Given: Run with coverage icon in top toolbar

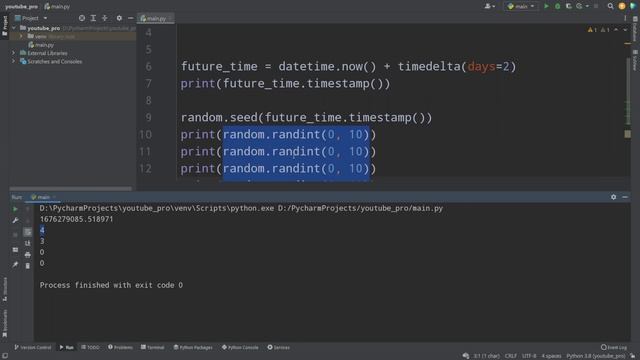Looking at the screenshot, I should tap(569, 6).
